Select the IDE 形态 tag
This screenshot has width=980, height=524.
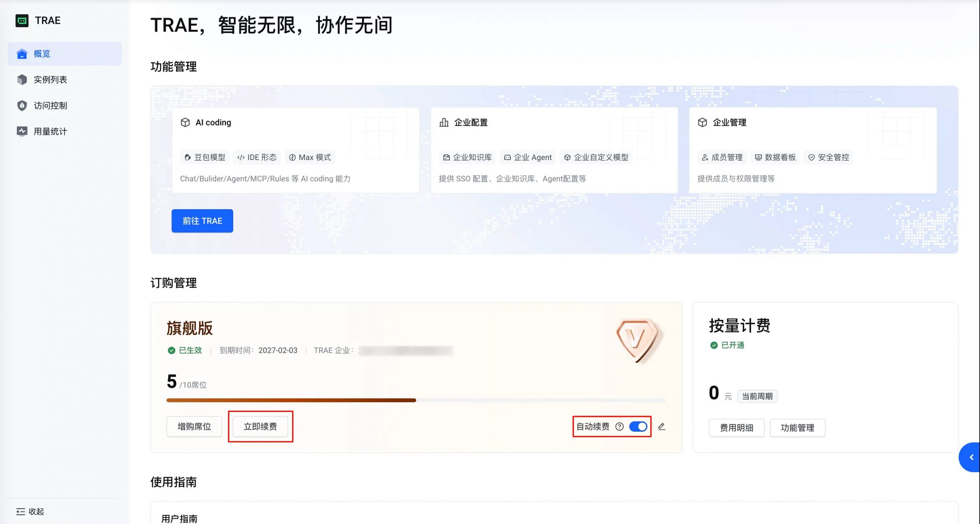[x=256, y=157]
